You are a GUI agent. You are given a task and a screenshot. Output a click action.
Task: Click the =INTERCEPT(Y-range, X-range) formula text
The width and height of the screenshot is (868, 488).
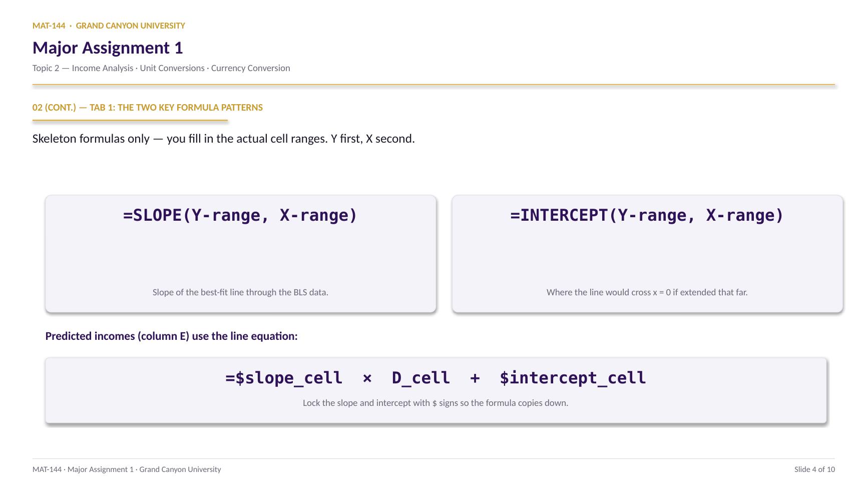[647, 215]
